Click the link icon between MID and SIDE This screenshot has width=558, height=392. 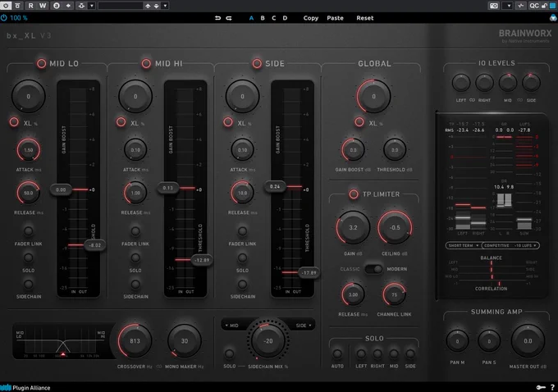pos(519,100)
